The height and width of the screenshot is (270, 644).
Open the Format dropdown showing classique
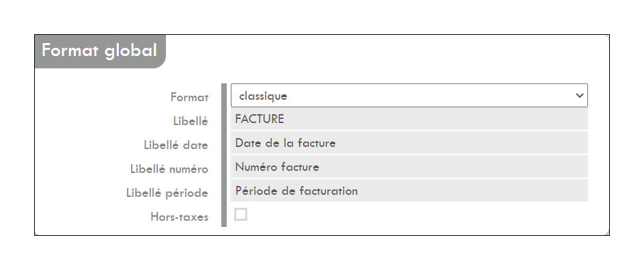pos(409,95)
